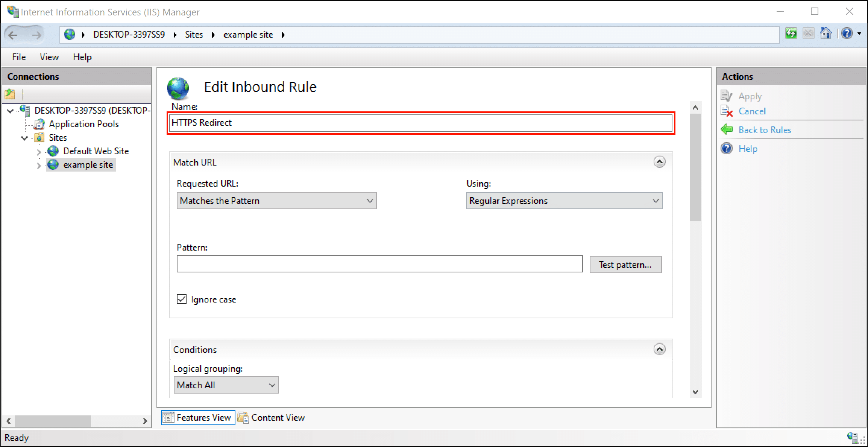The image size is (868, 447).
Task: Click the Cancel action link
Action: click(x=752, y=111)
